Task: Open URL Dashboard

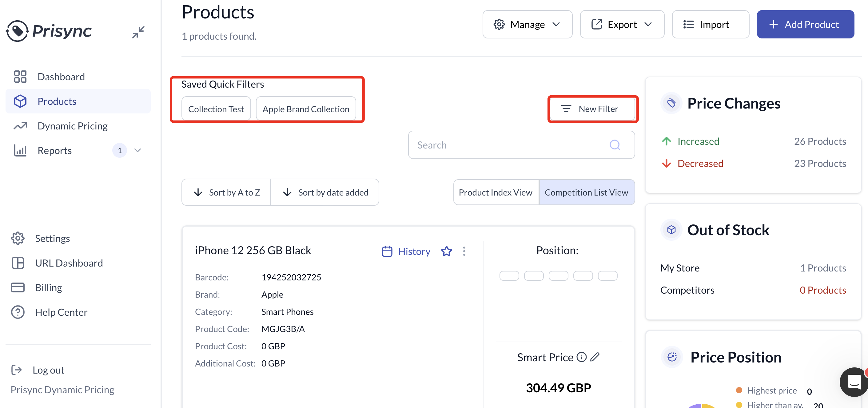Action: [57, 263]
